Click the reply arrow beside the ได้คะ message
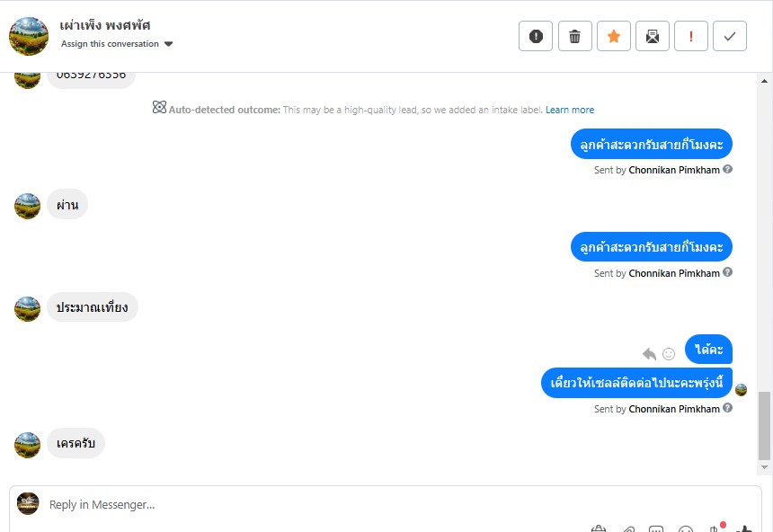This screenshot has height=532, width=773. tap(650, 353)
